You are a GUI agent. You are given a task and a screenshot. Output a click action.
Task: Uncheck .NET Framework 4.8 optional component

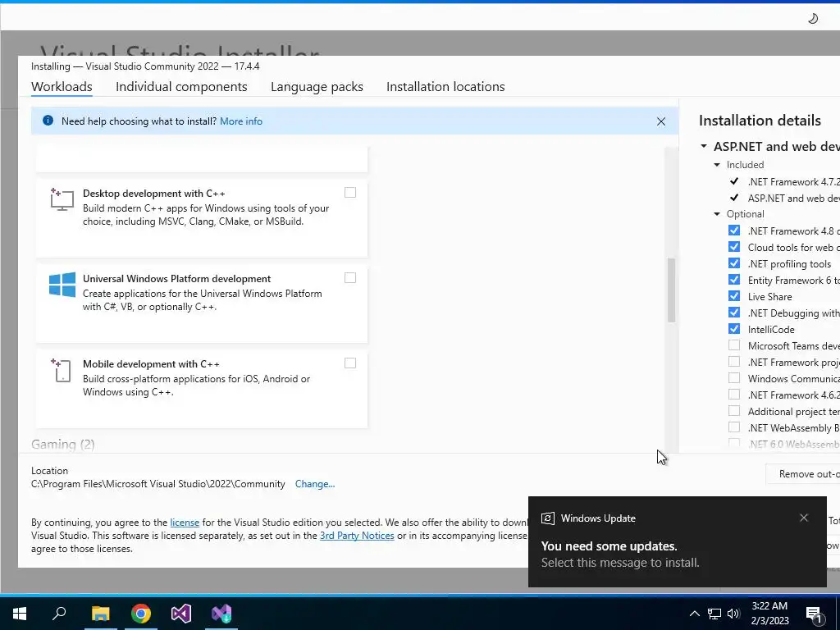(734, 231)
